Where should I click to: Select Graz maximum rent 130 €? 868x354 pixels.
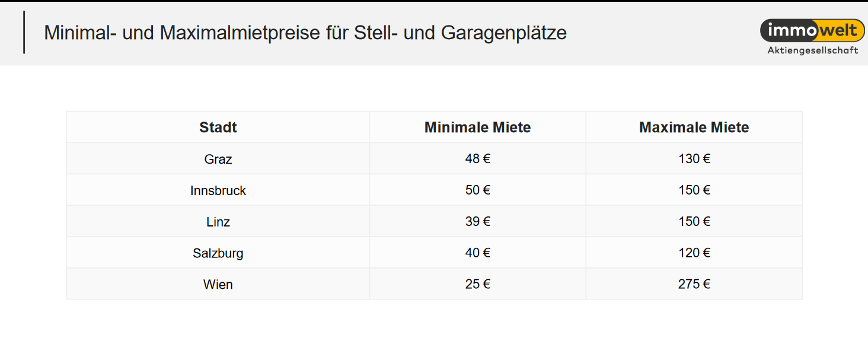pos(694,159)
